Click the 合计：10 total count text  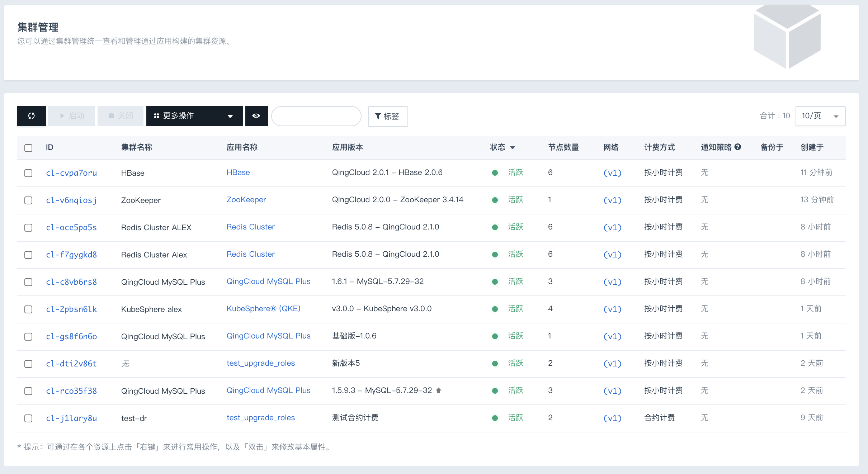pyautogui.click(x=775, y=116)
